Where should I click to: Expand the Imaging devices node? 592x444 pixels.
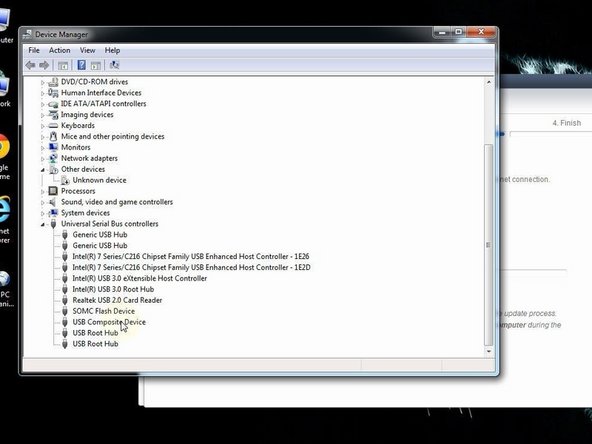[x=42, y=115]
